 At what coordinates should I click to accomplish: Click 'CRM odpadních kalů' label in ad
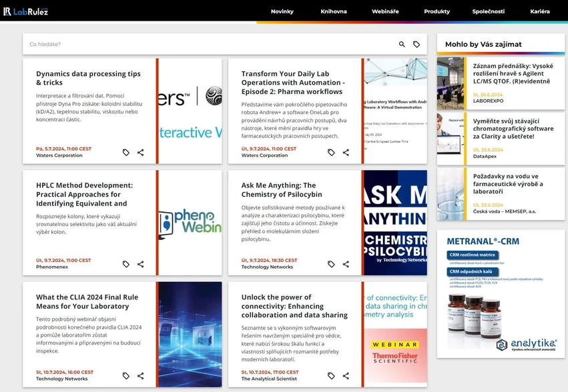click(x=471, y=271)
